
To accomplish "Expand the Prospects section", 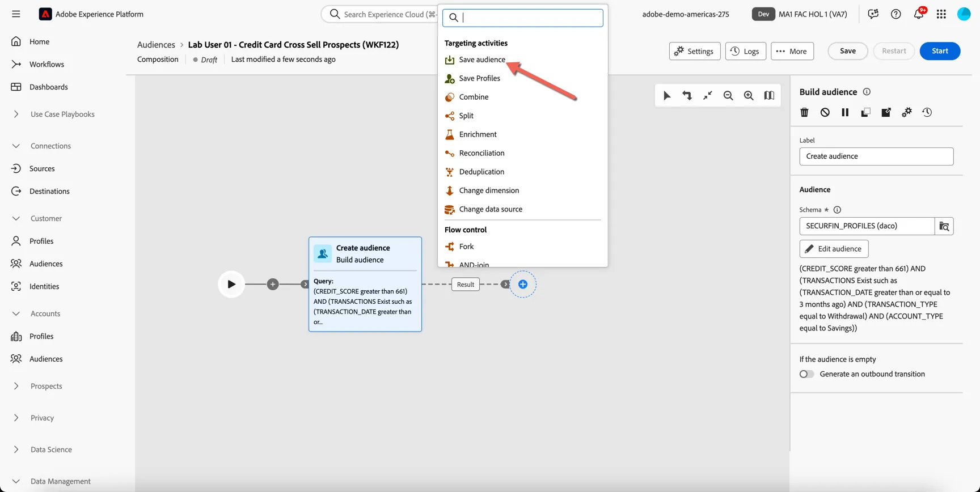I will coord(16,386).
